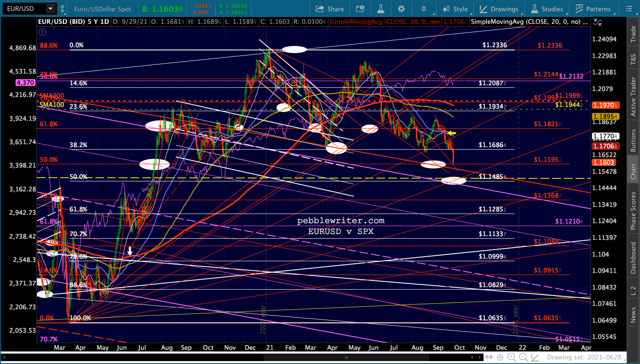Open chart settings gear icon
Image resolution: width=640 pixels, height=364 pixels.
pyautogui.click(x=402, y=9)
